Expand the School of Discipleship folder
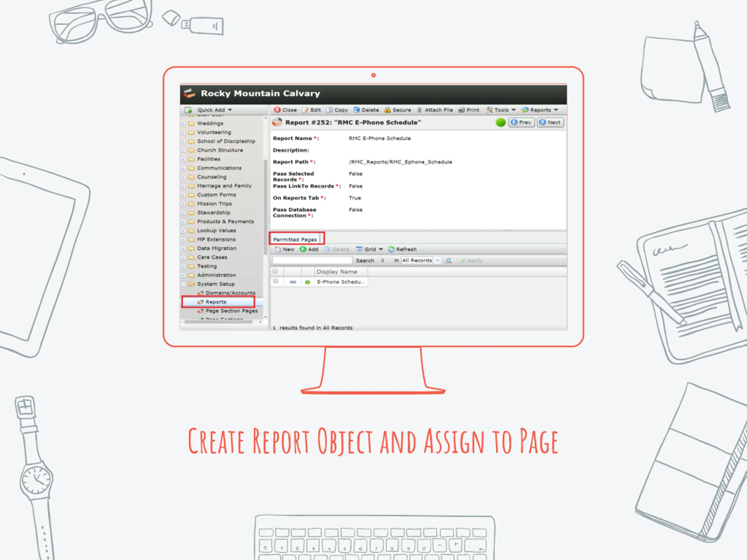 (x=183, y=141)
